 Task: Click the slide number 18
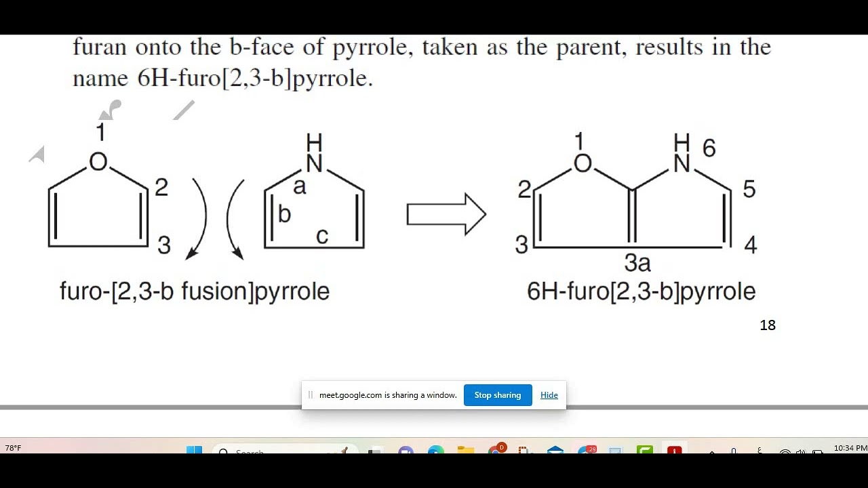[768, 325]
